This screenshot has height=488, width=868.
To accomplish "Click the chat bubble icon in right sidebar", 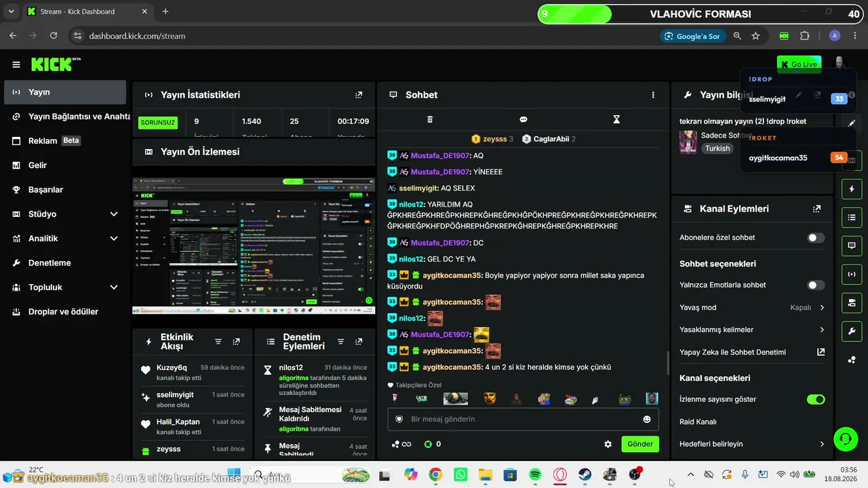I will [852, 245].
